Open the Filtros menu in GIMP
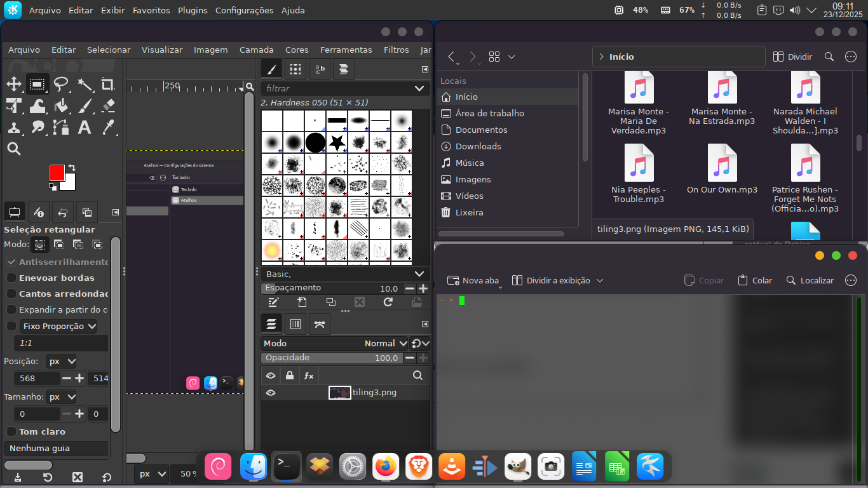This screenshot has width=868, height=488. click(396, 50)
